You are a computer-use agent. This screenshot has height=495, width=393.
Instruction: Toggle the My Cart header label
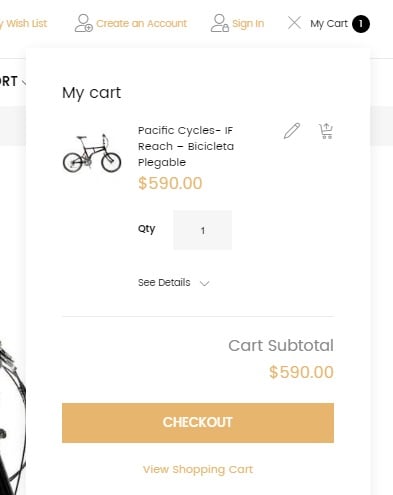[x=329, y=24]
